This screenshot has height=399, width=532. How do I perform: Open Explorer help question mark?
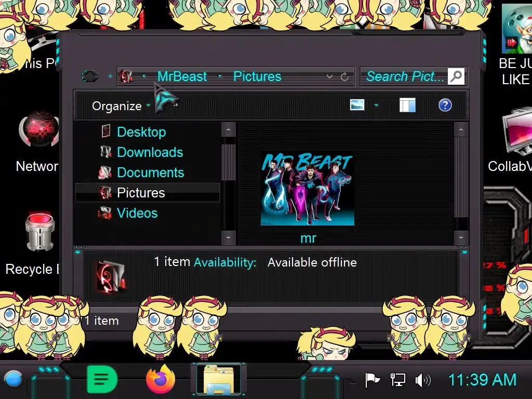point(445,105)
